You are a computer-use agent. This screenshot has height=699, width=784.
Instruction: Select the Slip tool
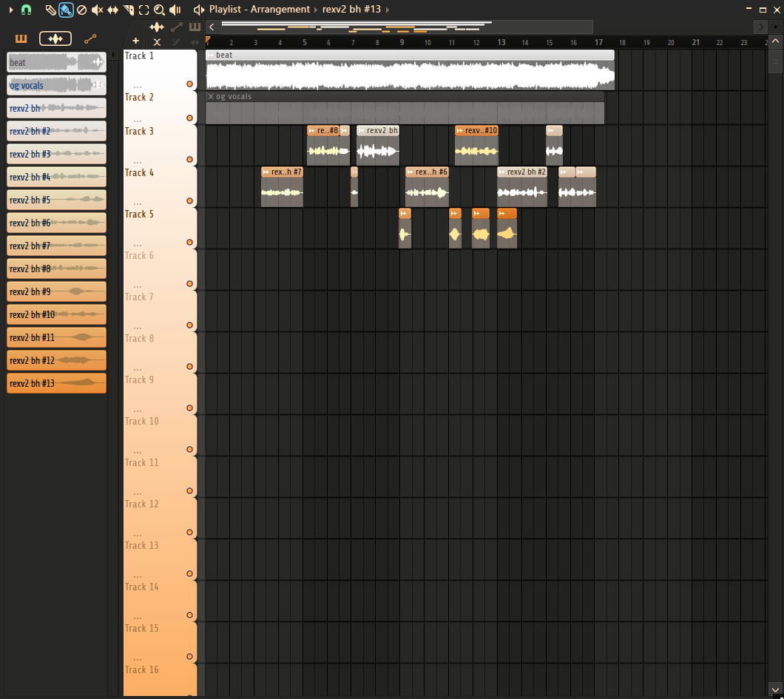pos(113,10)
